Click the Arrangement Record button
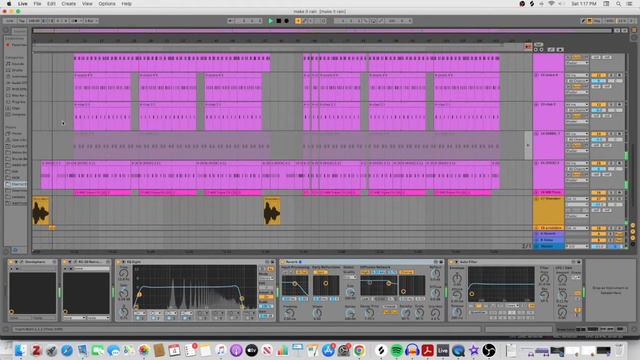This screenshot has width=640, height=360. tap(287, 21)
